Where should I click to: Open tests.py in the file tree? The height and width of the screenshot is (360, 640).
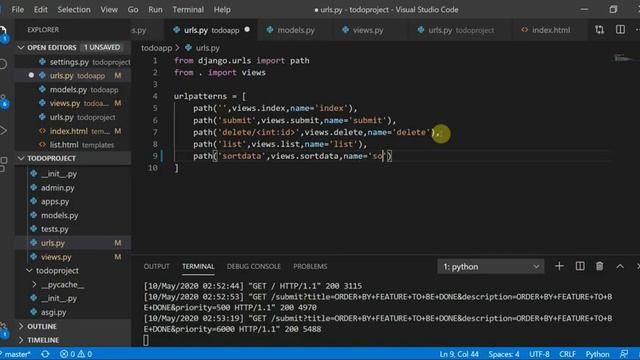pos(73,229)
